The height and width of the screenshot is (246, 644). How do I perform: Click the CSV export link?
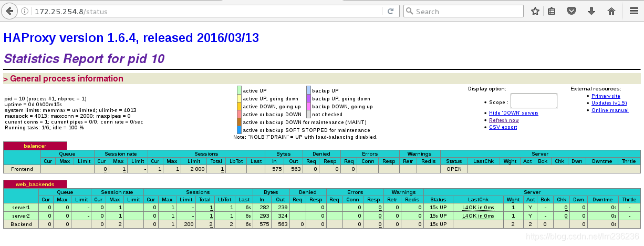[503, 127]
